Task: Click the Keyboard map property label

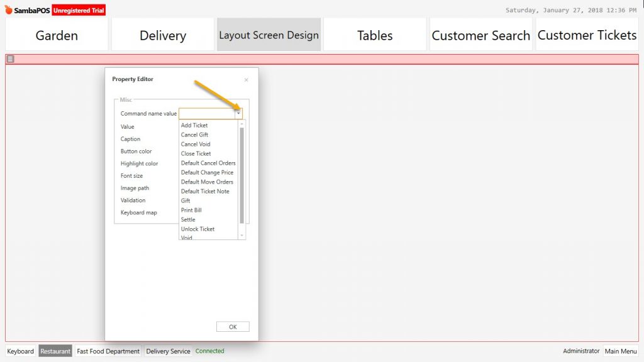Action: (138, 212)
